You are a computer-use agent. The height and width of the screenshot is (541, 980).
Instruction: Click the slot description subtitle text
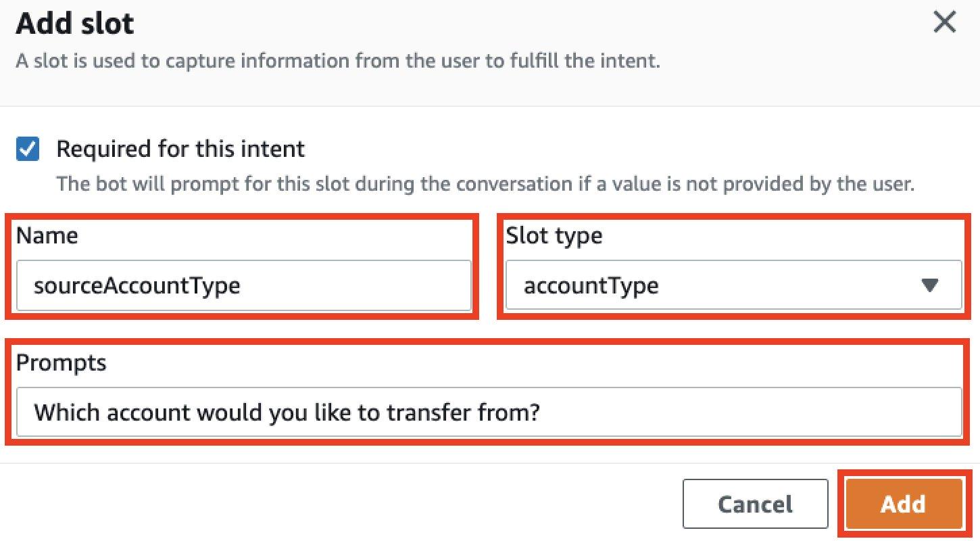pos(338,61)
